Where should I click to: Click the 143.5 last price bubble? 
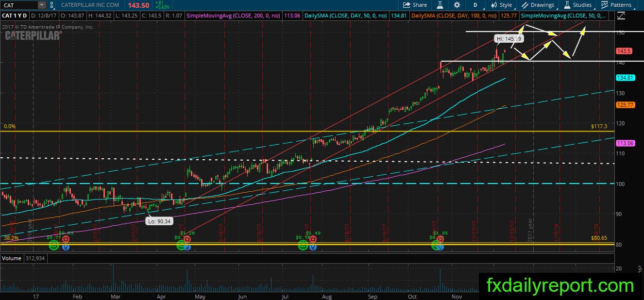[623, 51]
